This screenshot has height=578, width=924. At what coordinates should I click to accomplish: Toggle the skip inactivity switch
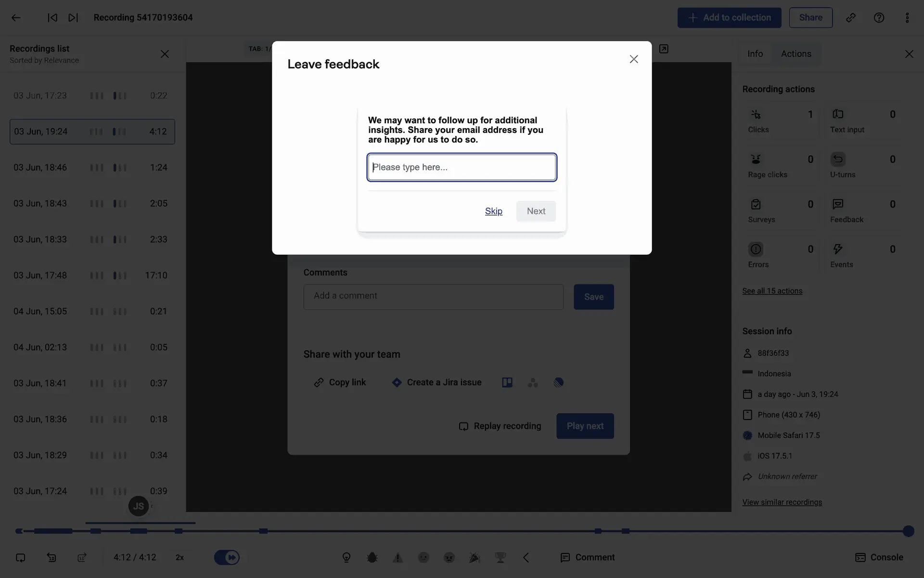point(227,557)
